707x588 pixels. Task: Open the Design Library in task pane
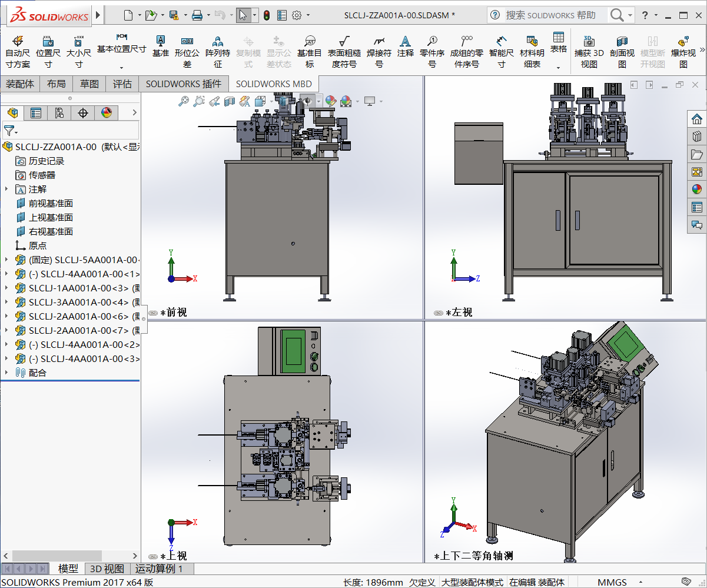pyautogui.click(x=697, y=137)
